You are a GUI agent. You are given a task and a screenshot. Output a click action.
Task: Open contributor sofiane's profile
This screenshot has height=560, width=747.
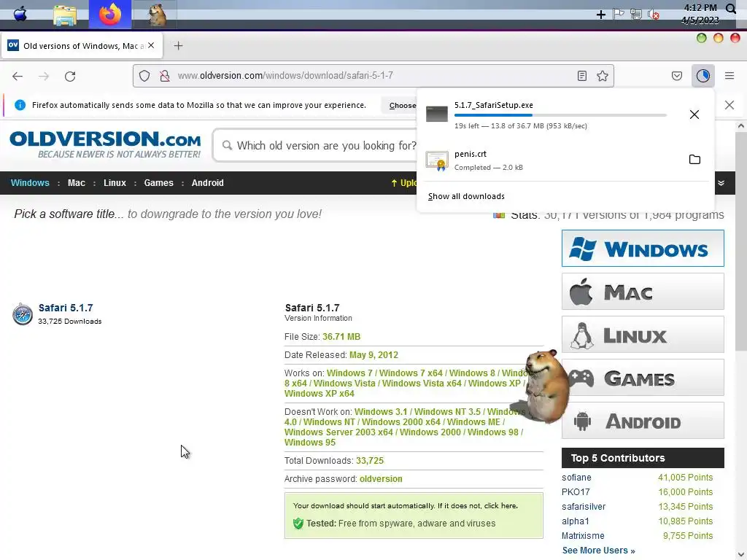point(576,478)
